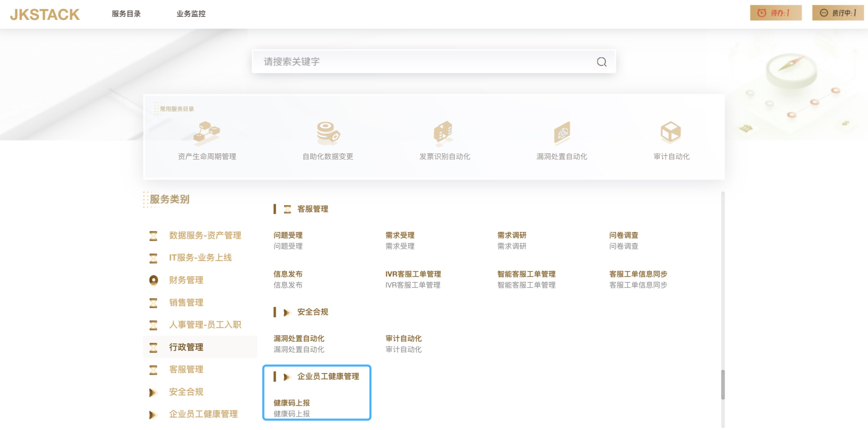Click the 财务管理 category's round icon
Viewport: 868px width, 430px height.
point(153,280)
